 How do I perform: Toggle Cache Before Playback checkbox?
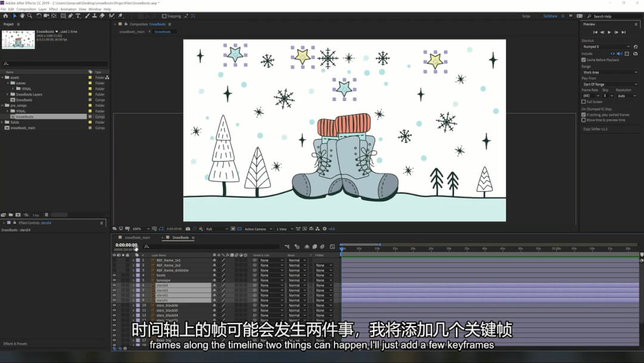click(x=584, y=60)
